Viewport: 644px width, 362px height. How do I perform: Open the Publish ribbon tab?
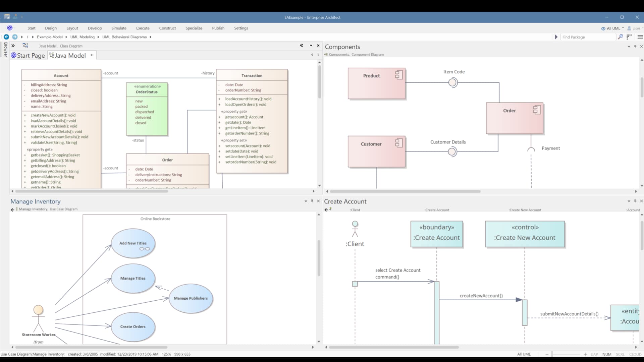pyautogui.click(x=218, y=28)
